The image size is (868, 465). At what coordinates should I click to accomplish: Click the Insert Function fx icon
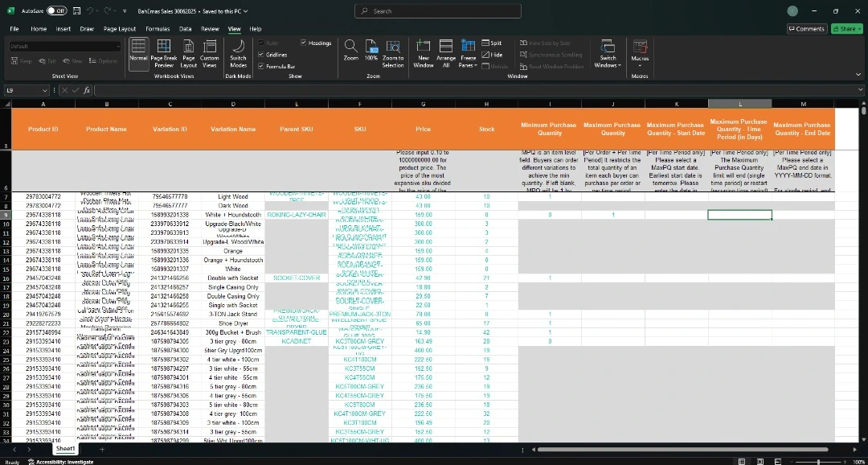[87, 91]
